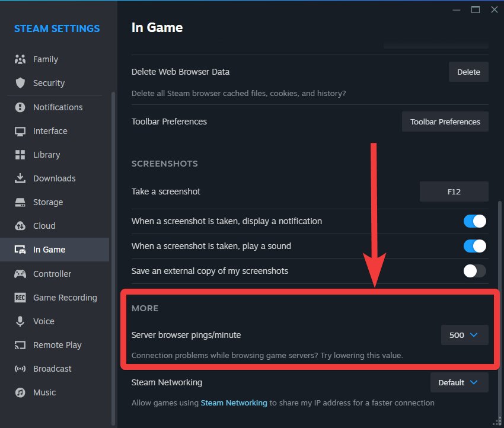
Task: Open the Steam Networking Default dropdown
Action: pos(459,382)
